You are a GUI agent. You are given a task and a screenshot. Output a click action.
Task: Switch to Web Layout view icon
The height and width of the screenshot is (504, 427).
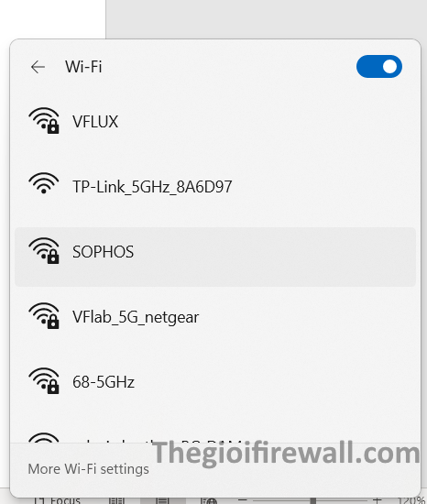(209, 500)
